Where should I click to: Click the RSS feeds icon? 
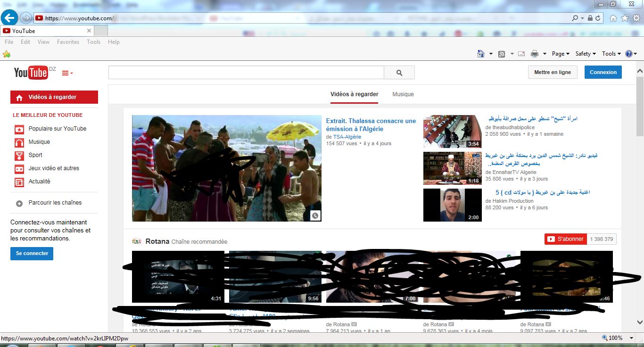click(502, 54)
